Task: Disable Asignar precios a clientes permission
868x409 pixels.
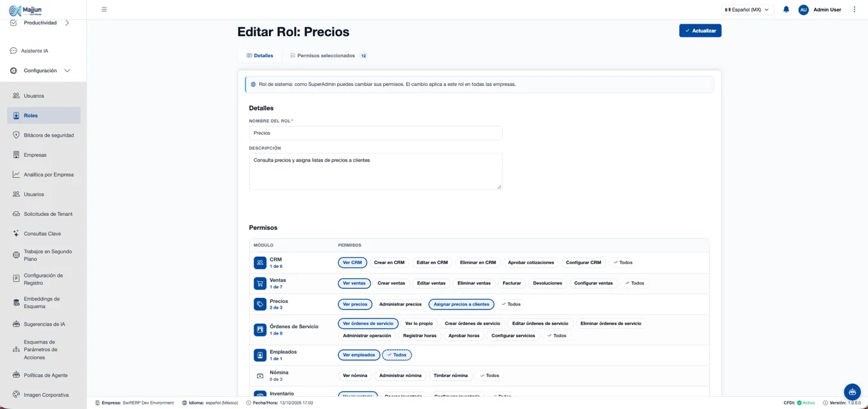Action: (461, 304)
